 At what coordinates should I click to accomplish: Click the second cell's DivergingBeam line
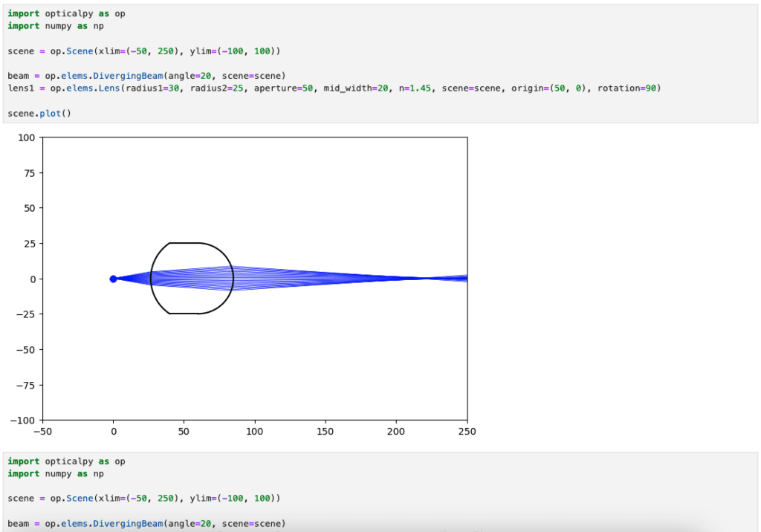(x=146, y=524)
